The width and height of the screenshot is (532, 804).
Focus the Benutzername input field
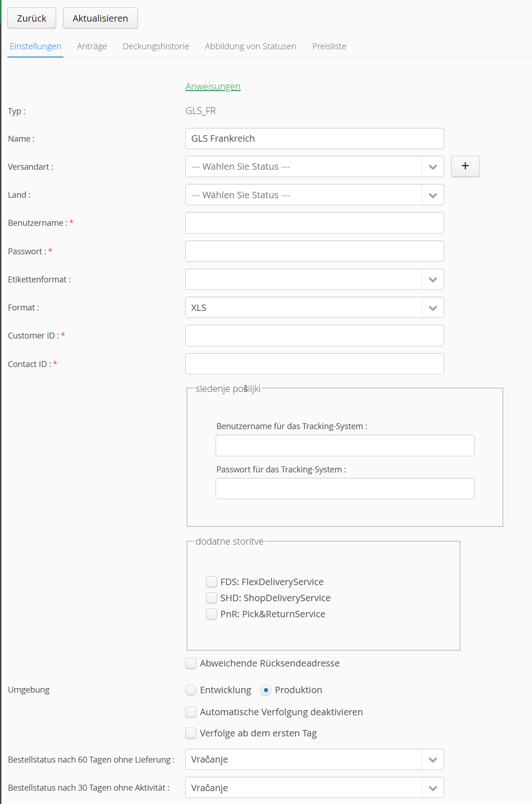point(315,223)
